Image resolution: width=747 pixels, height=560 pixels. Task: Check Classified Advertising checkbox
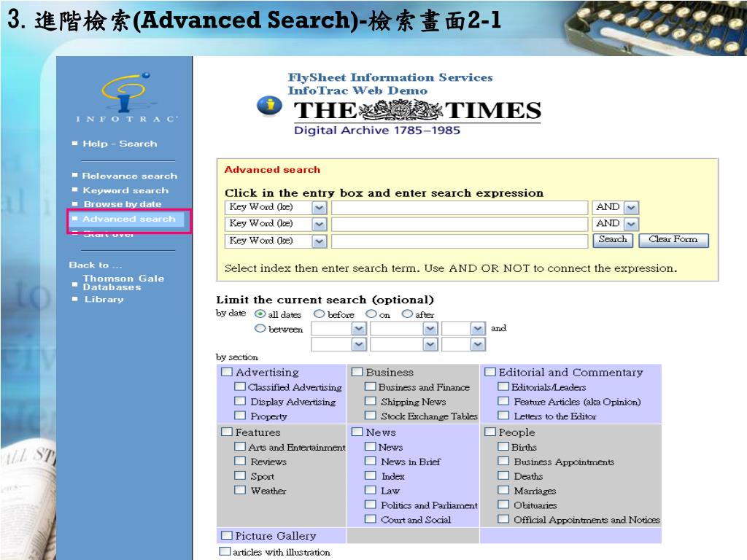click(x=240, y=386)
